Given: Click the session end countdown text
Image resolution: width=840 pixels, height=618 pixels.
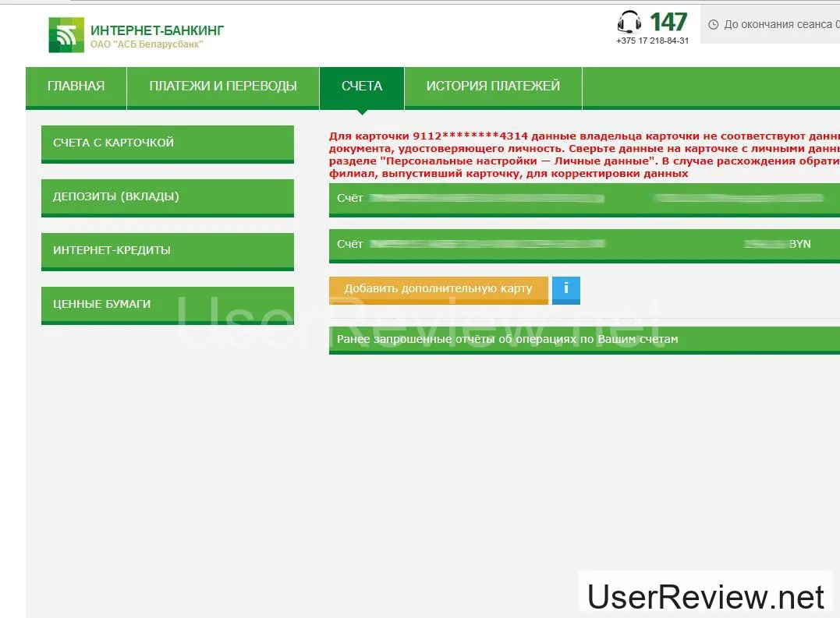Looking at the screenshot, I should pos(777,25).
